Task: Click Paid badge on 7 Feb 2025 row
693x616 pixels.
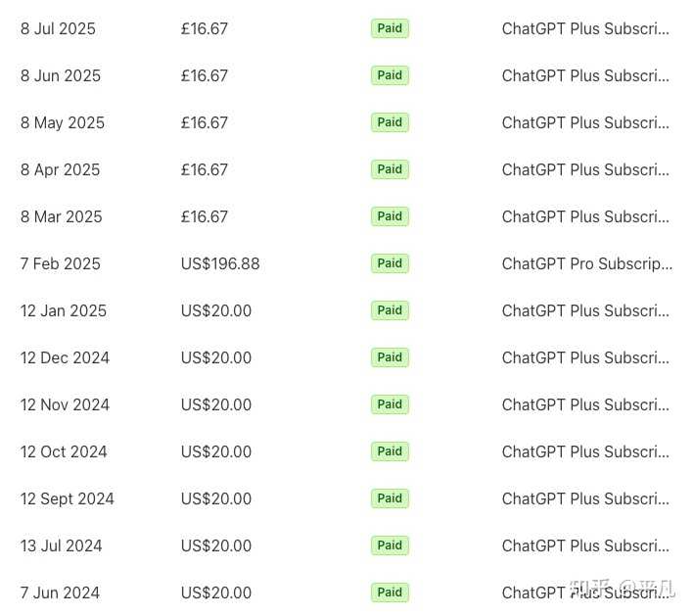Action: (390, 263)
